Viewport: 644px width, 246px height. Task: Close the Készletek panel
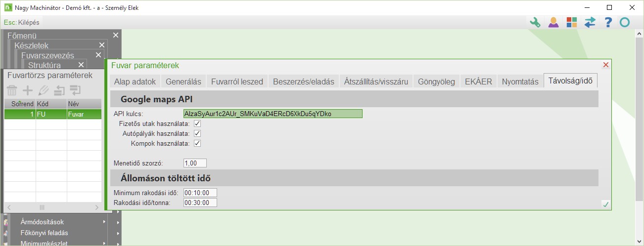(102, 45)
